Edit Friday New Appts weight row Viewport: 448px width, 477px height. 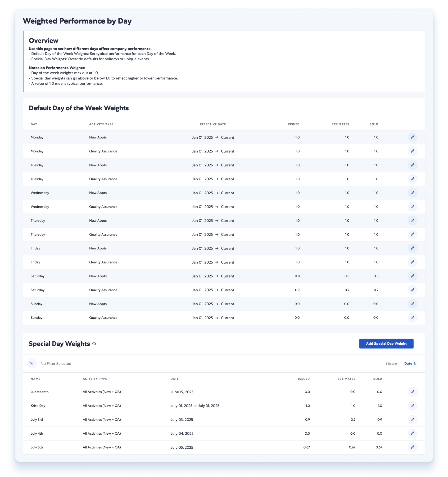(x=412, y=248)
